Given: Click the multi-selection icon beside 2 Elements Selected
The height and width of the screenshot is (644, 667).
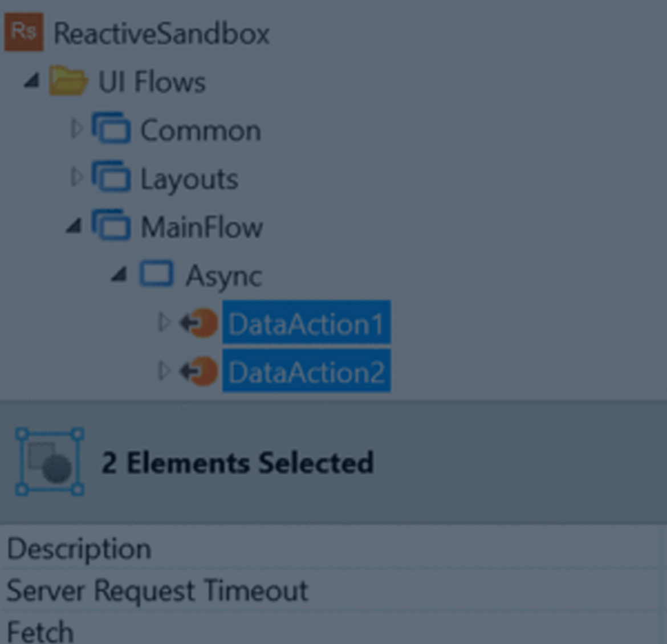Looking at the screenshot, I should coord(50,462).
